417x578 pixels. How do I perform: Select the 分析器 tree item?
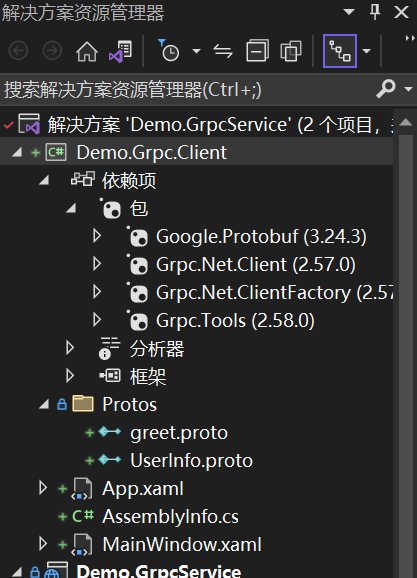click(x=157, y=349)
